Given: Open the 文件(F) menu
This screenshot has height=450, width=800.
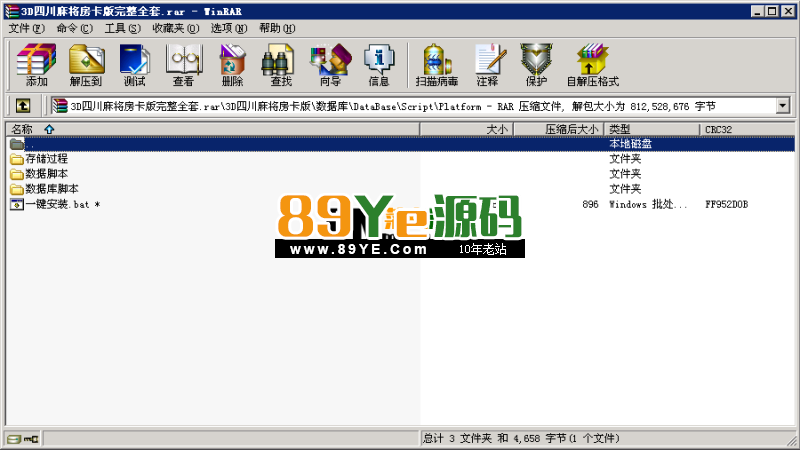Looking at the screenshot, I should [x=27, y=29].
